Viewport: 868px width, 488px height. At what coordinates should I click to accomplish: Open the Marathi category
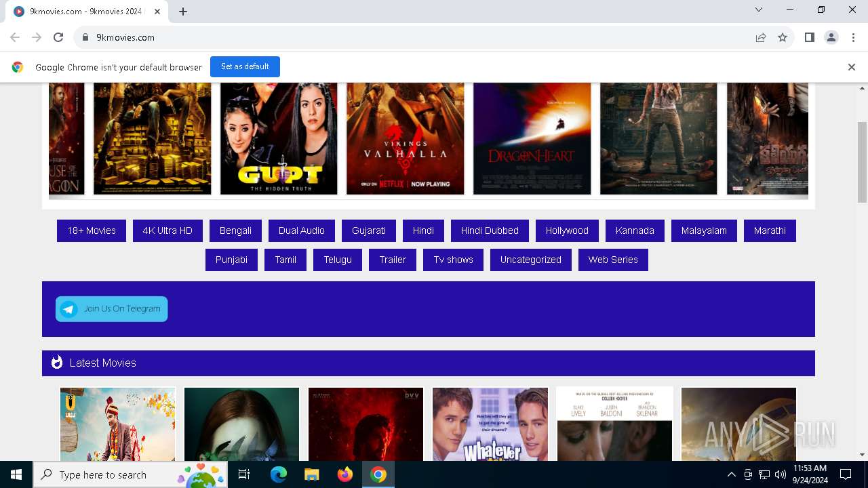click(x=770, y=230)
